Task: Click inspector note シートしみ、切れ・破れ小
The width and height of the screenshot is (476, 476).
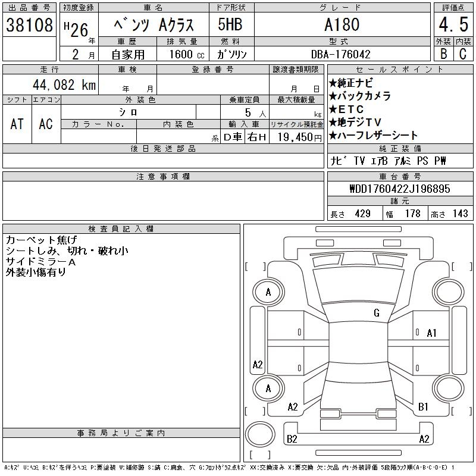Action: (x=67, y=250)
